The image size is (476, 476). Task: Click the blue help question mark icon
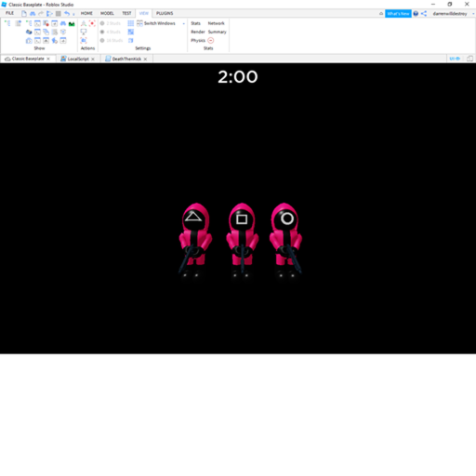(x=416, y=13)
